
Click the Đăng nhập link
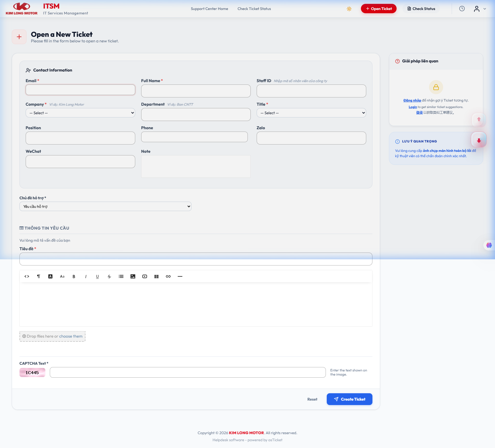click(x=412, y=100)
